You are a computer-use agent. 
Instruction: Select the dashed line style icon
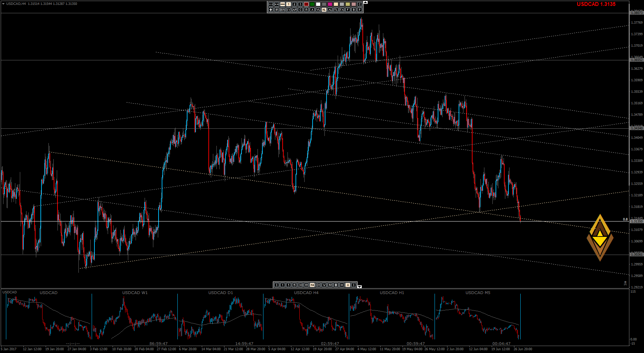[277, 4]
